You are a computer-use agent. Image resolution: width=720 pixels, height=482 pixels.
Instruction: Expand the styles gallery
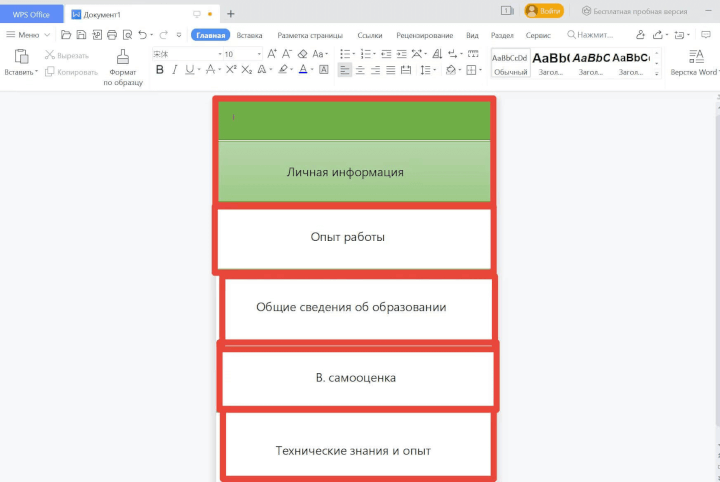(657, 73)
